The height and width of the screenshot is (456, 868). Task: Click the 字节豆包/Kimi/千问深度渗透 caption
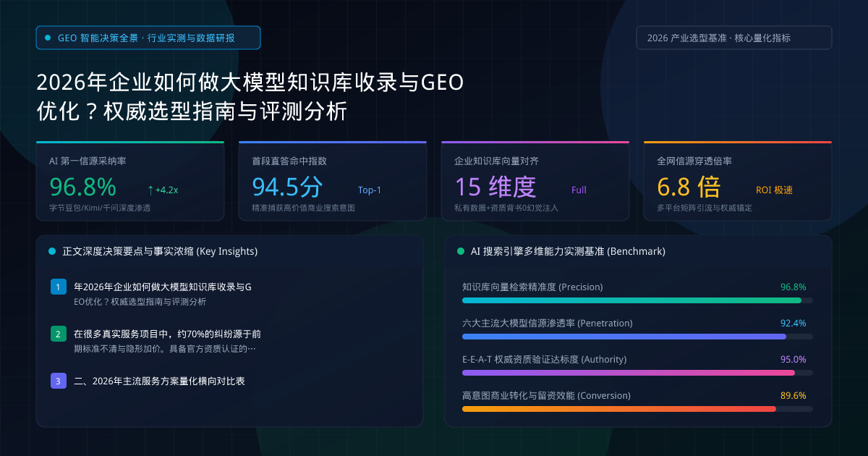pos(100,208)
